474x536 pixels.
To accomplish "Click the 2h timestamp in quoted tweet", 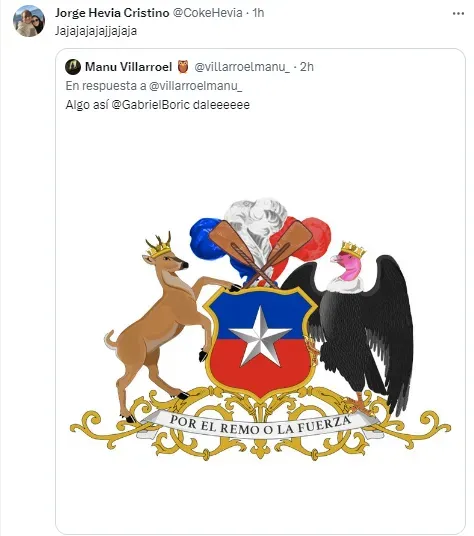I will [x=307, y=67].
